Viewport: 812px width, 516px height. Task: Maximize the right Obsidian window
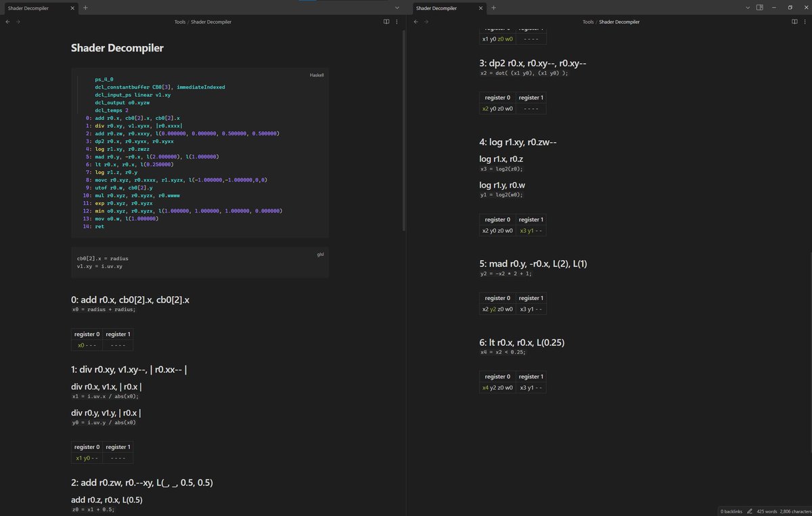coord(790,7)
